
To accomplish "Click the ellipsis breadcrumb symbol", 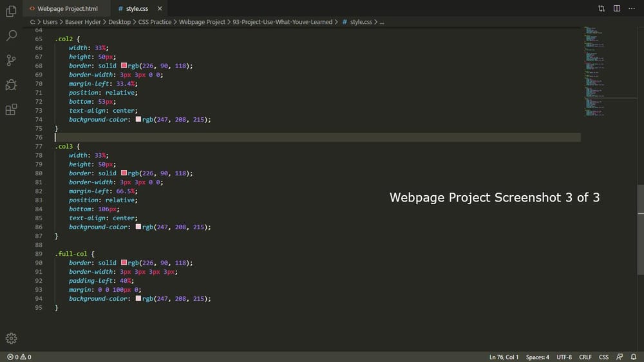I will [381, 22].
